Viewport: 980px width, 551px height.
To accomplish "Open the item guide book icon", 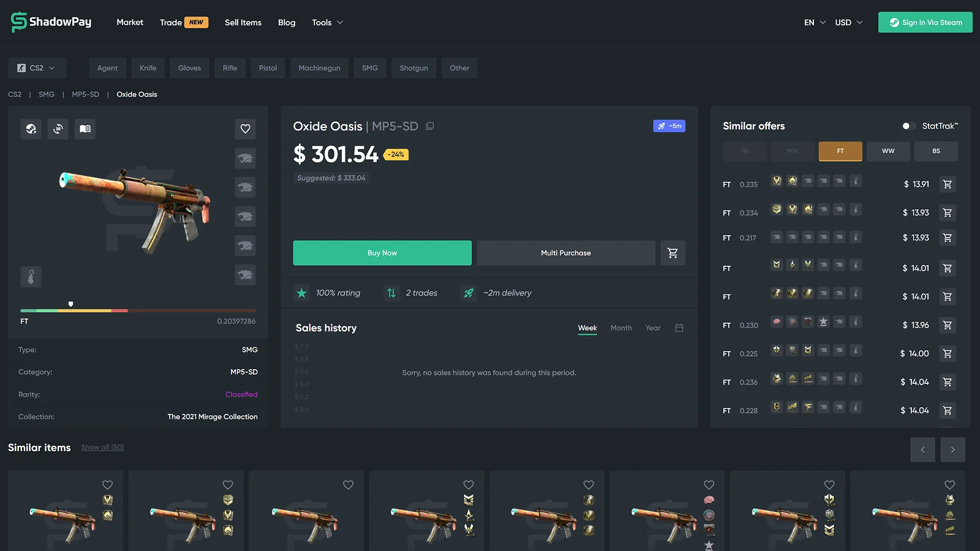I will pyautogui.click(x=85, y=129).
